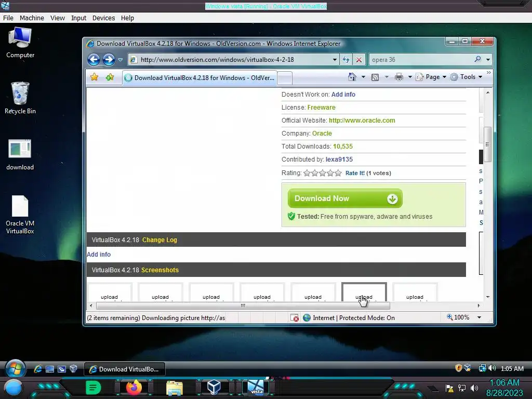
Task: Select the 'download' desktop file icon
Action: (20, 155)
